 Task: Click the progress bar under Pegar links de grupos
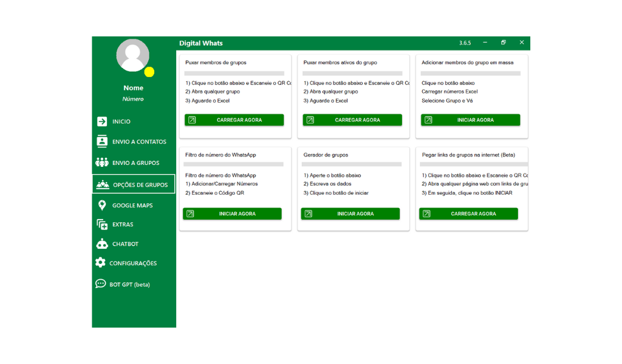coord(474,164)
